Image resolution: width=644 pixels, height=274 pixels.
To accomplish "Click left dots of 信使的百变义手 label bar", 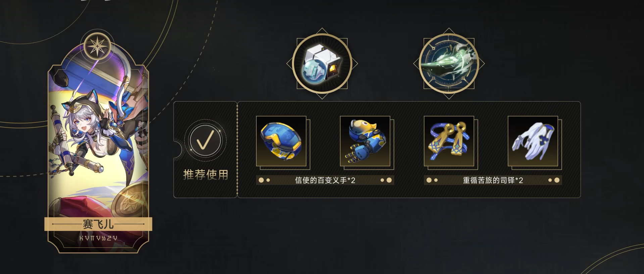I will click(264, 180).
